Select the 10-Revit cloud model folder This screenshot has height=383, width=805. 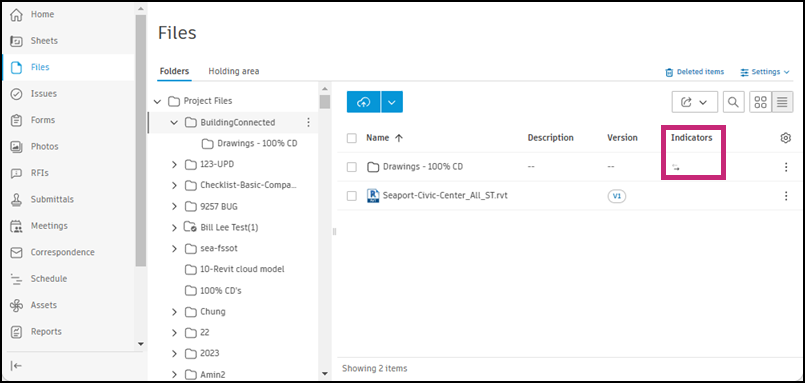(x=242, y=270)
